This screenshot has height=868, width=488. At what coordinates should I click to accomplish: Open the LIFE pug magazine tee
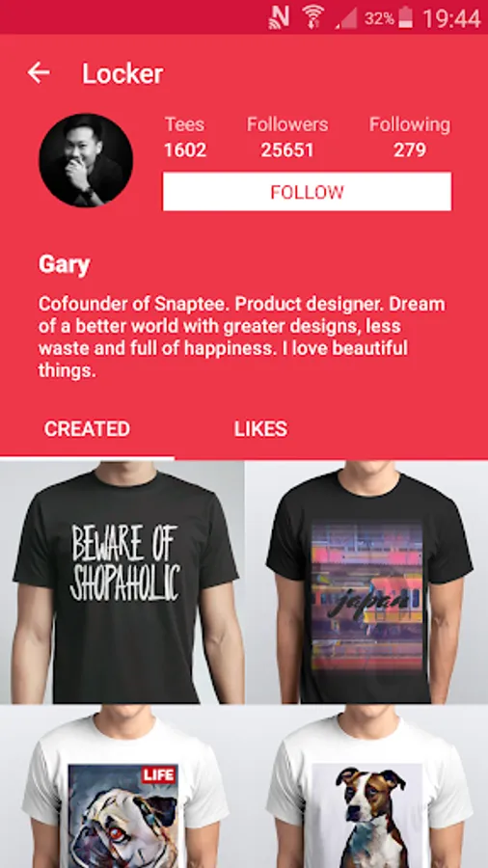click(x=122, y=787)
